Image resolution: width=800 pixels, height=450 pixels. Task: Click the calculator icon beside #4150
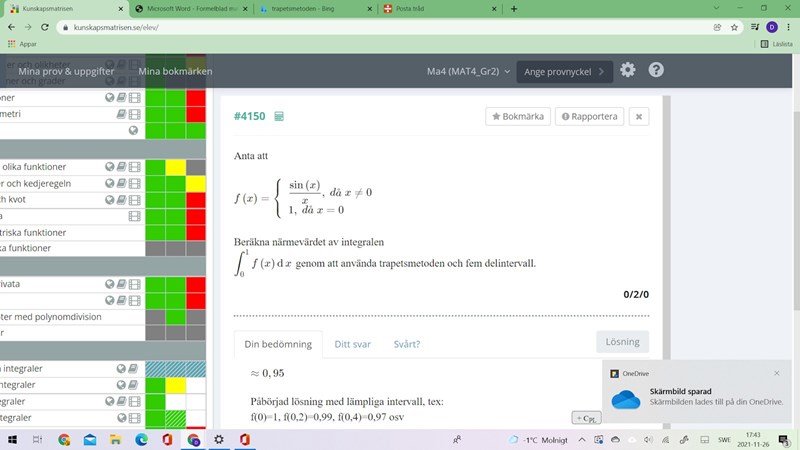tap(279, 116)
